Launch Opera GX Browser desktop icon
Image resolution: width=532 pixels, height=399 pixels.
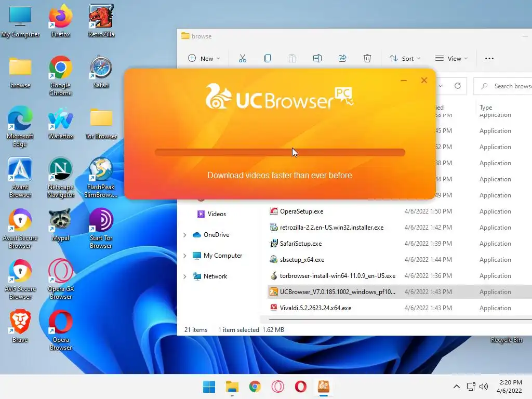(x=60, y=279)
